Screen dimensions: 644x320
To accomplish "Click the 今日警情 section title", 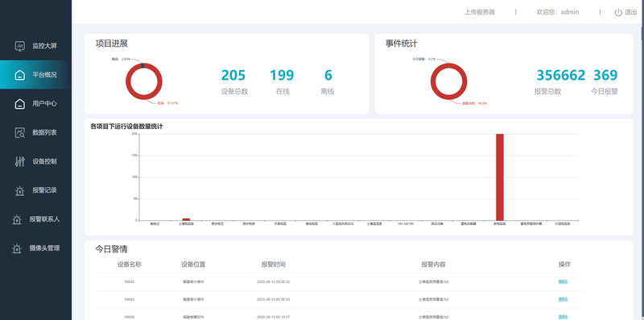I will click(111, 249).
